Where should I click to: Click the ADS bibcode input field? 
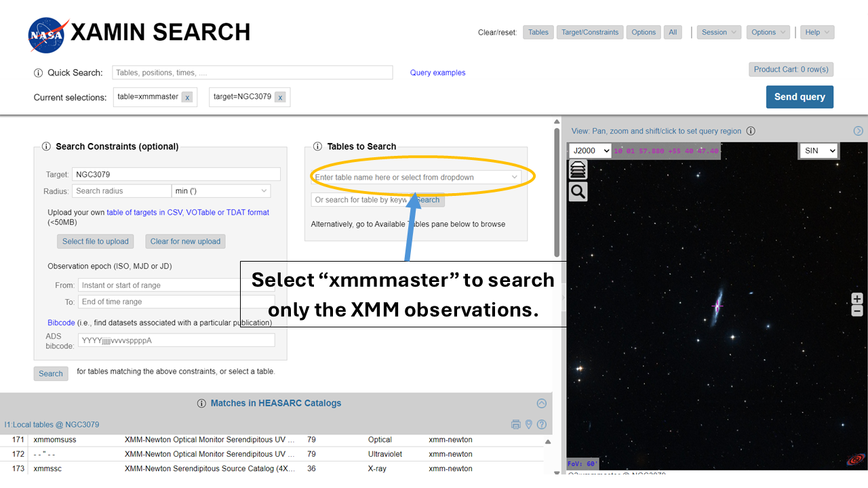coord(176,340)
